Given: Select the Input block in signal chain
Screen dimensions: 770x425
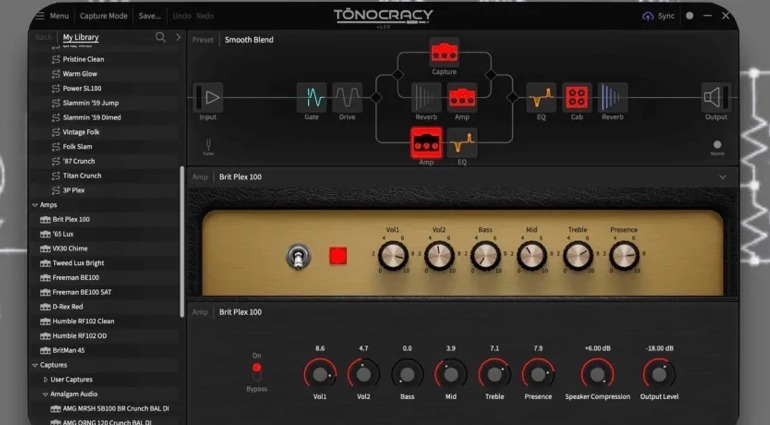Looking at the screenshot, I should [208, 97].
